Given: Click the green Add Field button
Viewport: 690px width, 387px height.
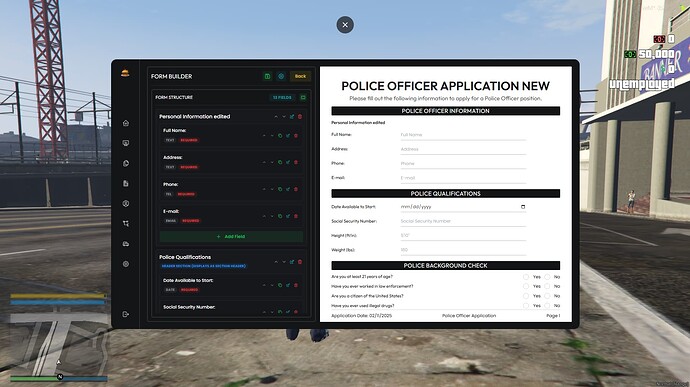Looking at the screenshot, I should (x=231, y=236).
